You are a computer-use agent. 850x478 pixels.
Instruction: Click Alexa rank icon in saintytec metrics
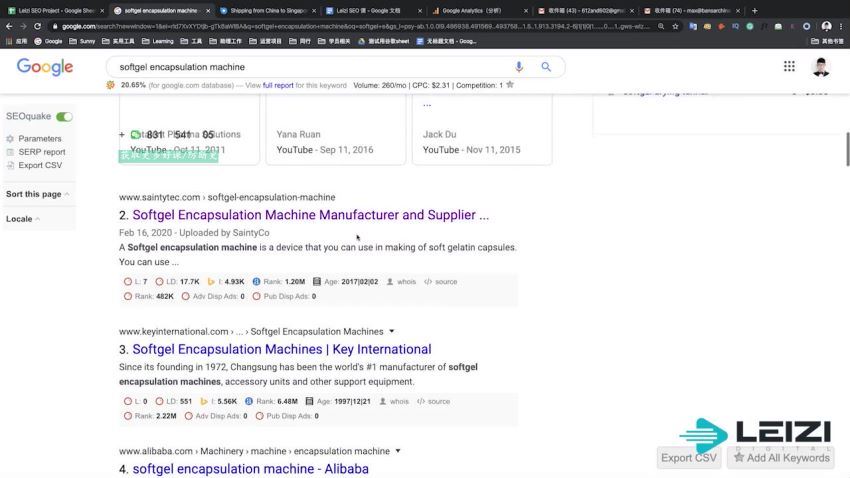tap(256, 282)
